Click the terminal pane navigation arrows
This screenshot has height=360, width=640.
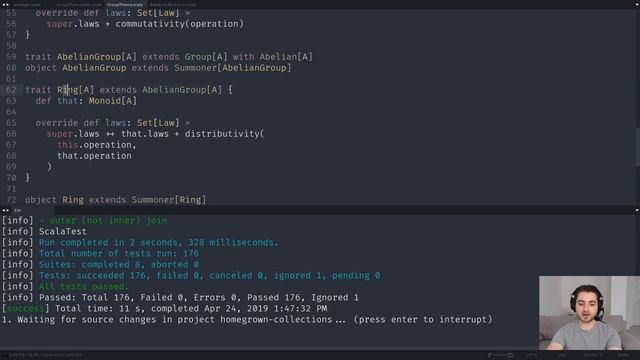click(x=5, y=210)
